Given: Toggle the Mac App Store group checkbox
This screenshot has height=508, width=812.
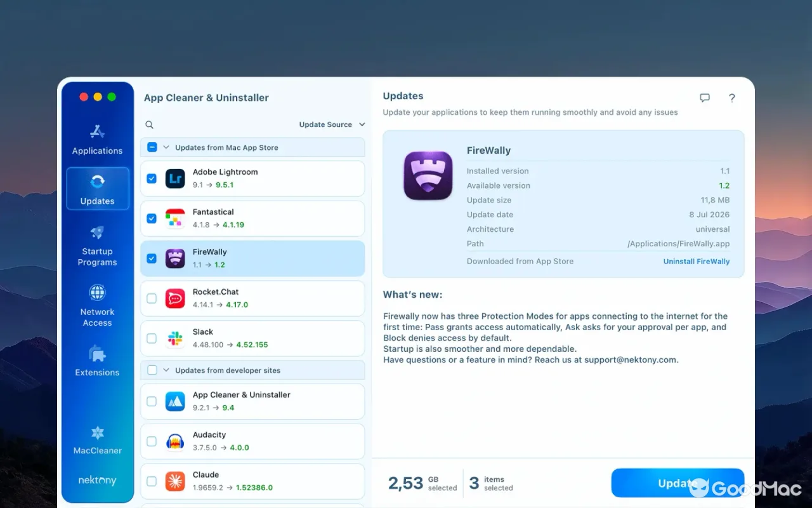Looking at the screenshot, I should pos(152,147).
